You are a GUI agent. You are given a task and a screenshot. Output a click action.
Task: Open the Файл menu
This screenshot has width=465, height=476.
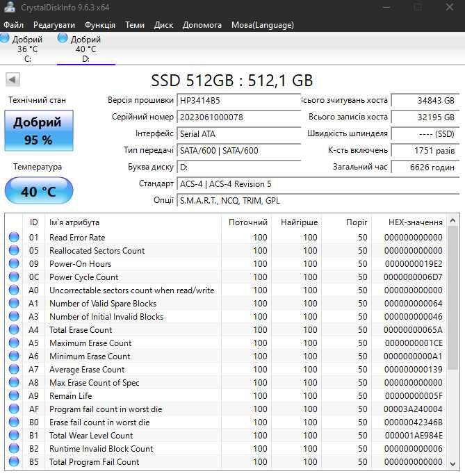(x=14, y=25)
